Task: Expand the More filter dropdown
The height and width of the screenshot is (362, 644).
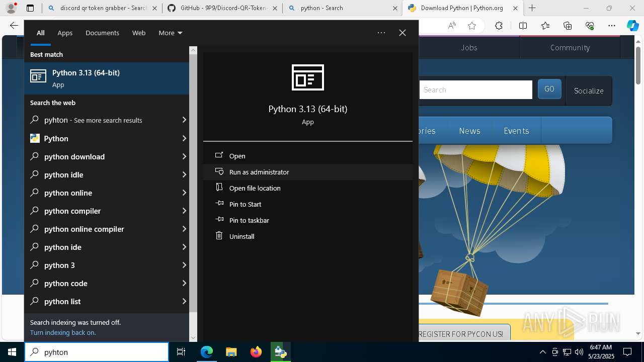Action: 170,33
